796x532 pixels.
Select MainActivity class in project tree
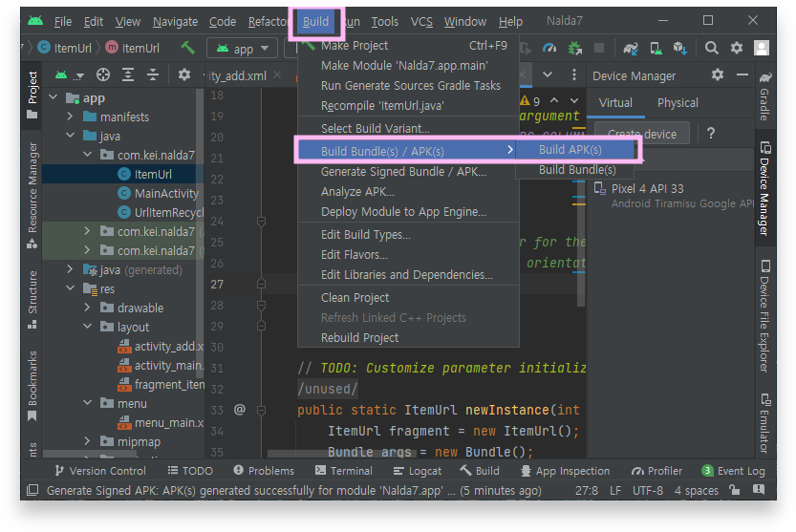[x=166, y=193]
